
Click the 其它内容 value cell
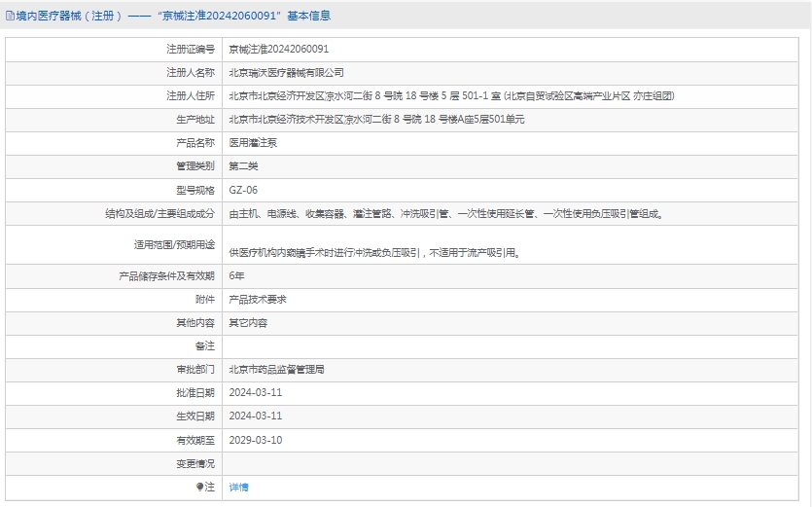(248, 323)
